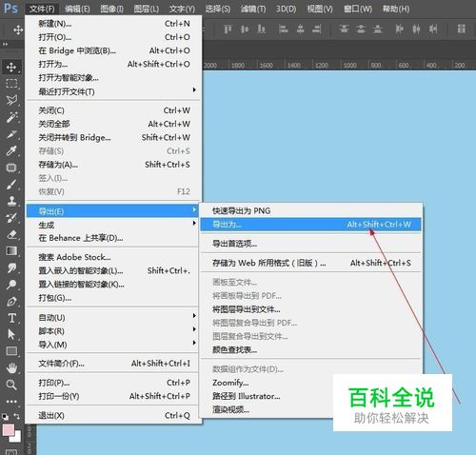The height and width of the screenshot is (455, 476).
Task: Open the 编辑(E) menu
Action: (x=77, y=9)
